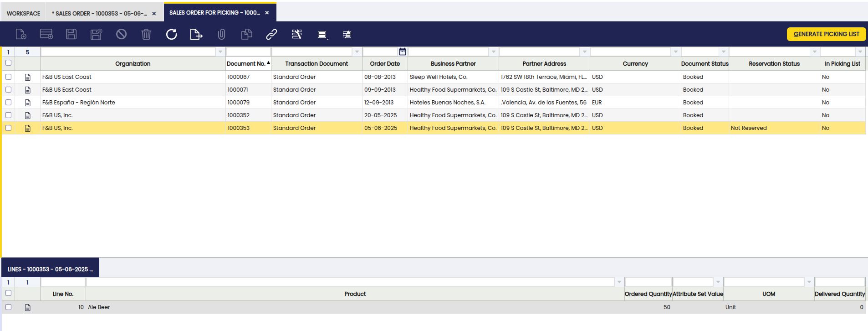The height and width of the screenshot is (331, 868).
Task: Click the Order Date filter field
Action: pos(380,52)
